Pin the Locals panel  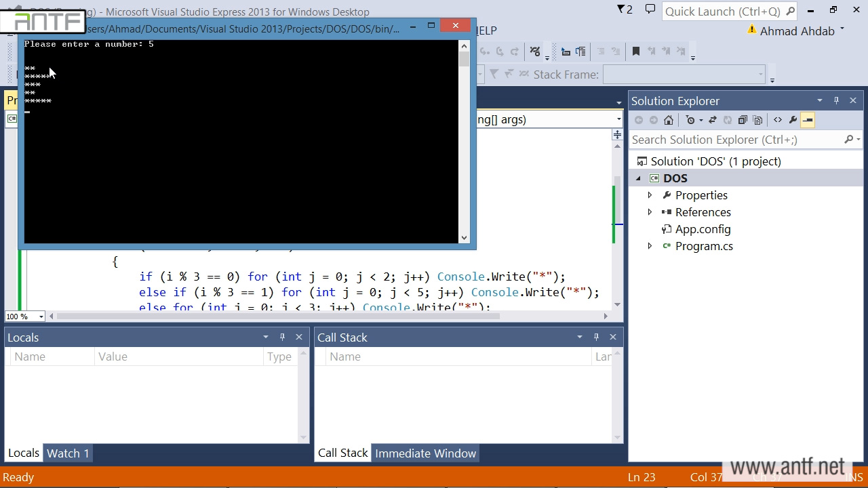pos(282,337)
